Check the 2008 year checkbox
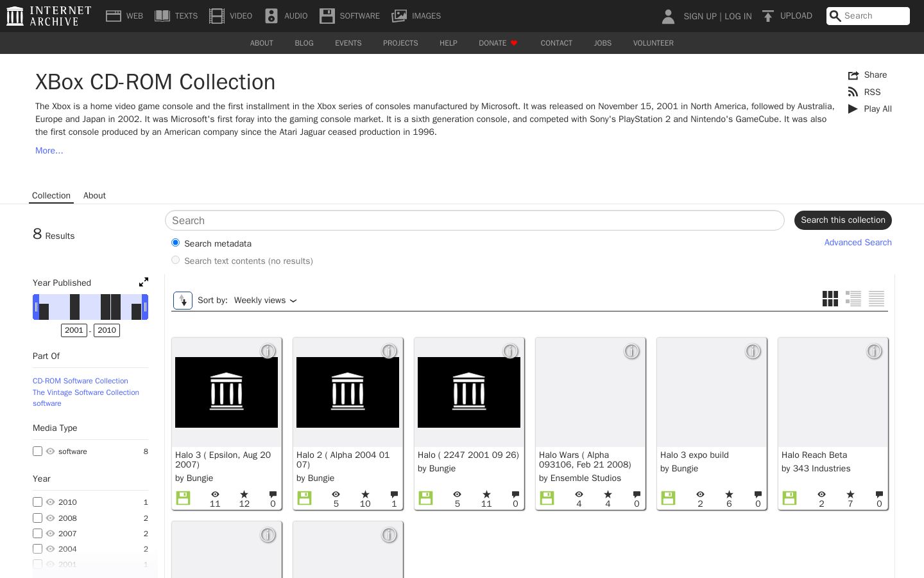The image size is (924, 578). pos(37,518)
